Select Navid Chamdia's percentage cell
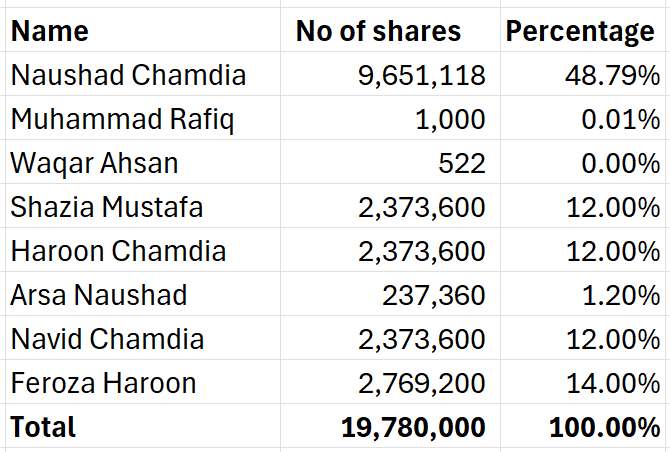670x452 pixels. [x=607, y=339]
